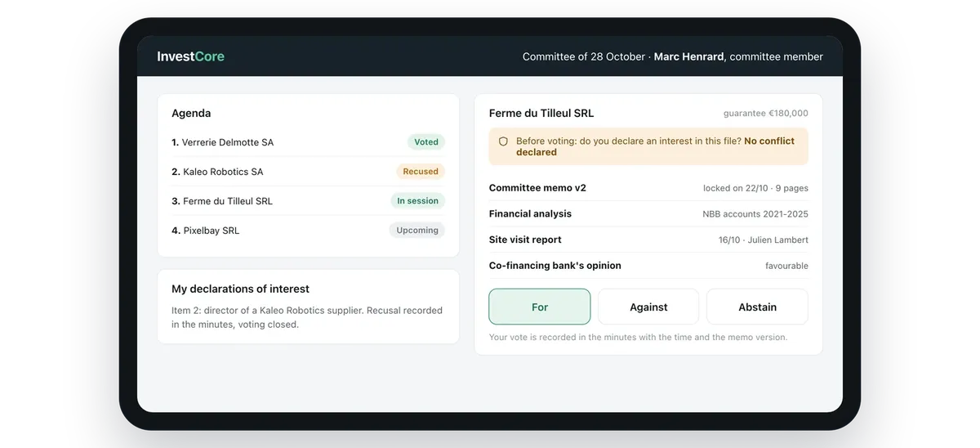980x448 pixels.
Task: Click the Marc Henrard name in header
Action: tap(688, 57)
